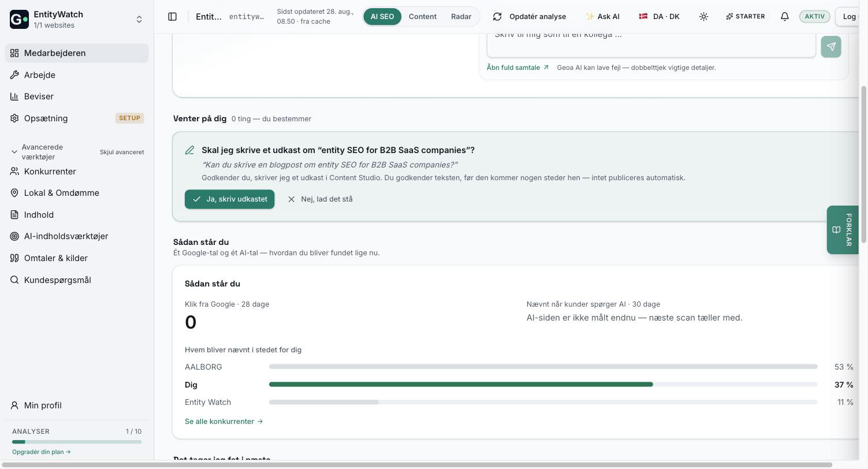Click the vertical page scrollbar
The height and width of the screenshot is (469, 868).
click(864, 165)
